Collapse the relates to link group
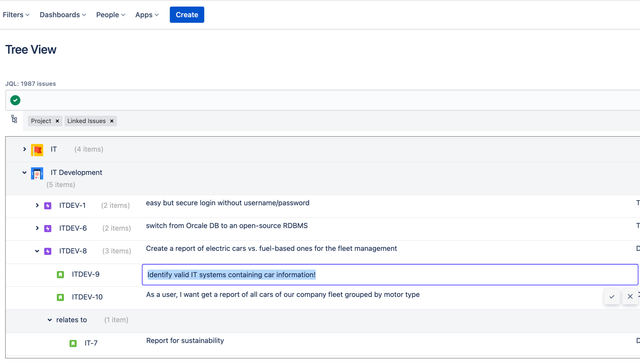 point(50,320)
